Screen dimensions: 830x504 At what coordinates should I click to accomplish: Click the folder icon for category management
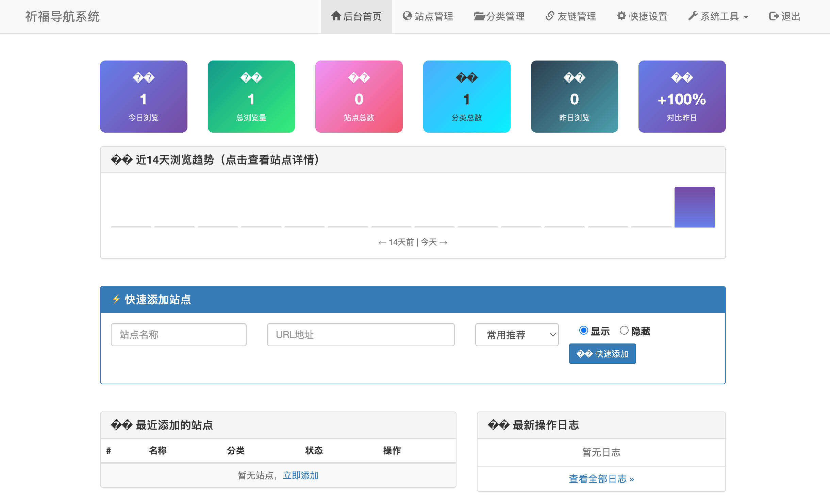click(x=479, y=16)
